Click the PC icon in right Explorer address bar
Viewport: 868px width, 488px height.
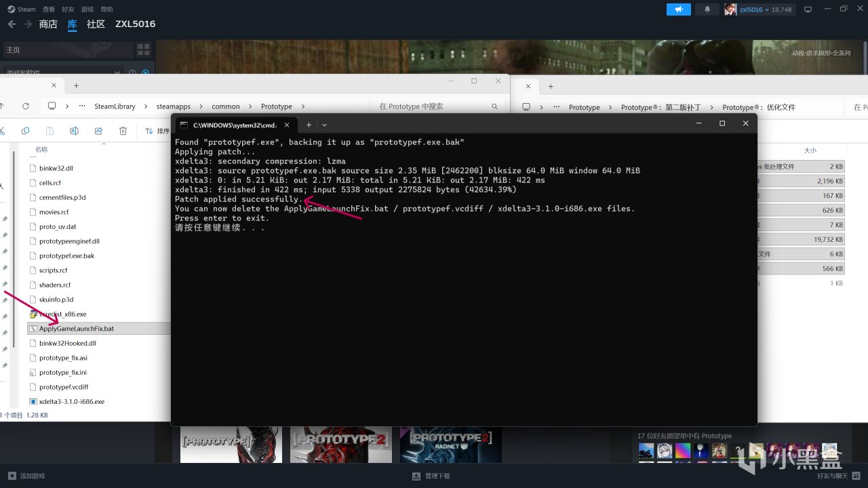pyautogui.click(x=526, y=107)
